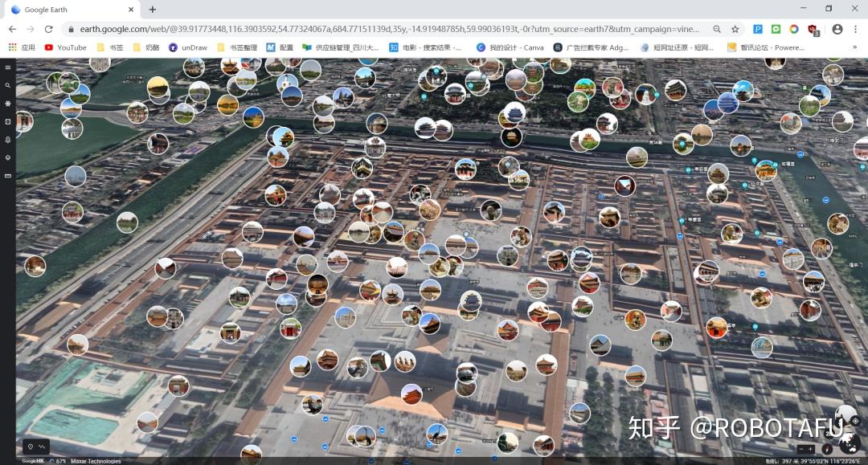Open the Search tool in Google Earth
This screenshot has width=868, height=465.
[x=8, y=85]
